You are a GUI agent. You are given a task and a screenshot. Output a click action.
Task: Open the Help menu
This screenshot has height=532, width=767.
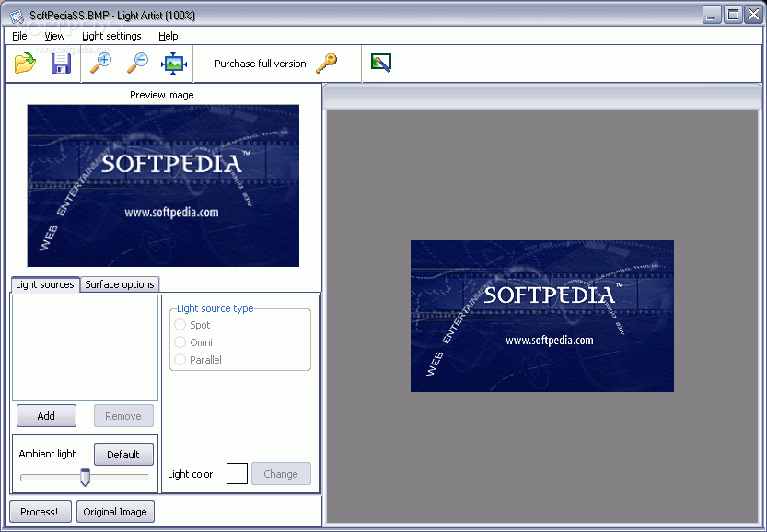point(169,36)
